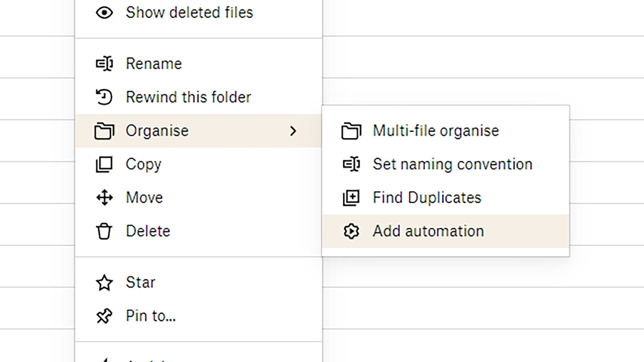The image size is (644, 362).
Task: Click the Rewind clock icon
Action: 104,97
